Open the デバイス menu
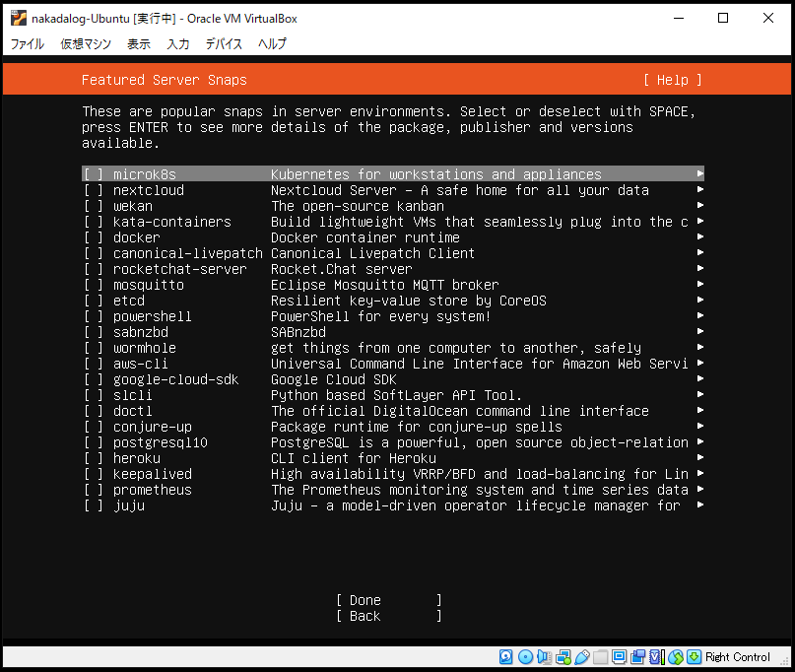The width and height of the screenshot is (795, 672). pyautogui.click(x=224, y=43)
